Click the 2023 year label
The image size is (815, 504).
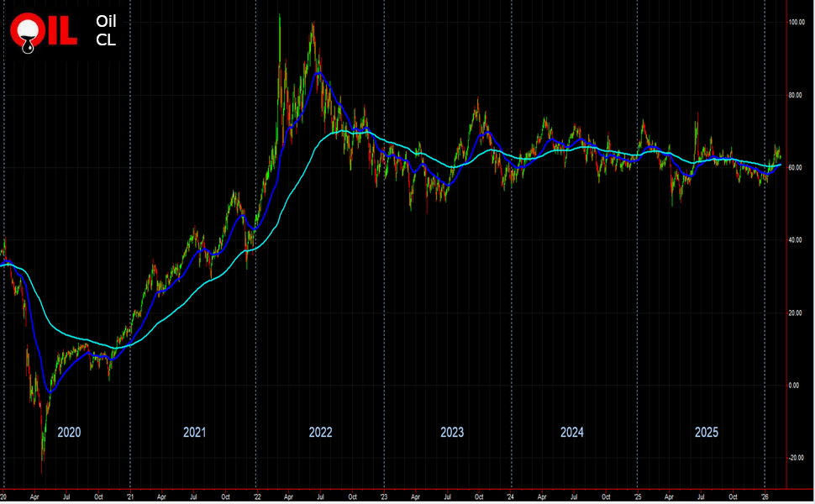(452, 433)
